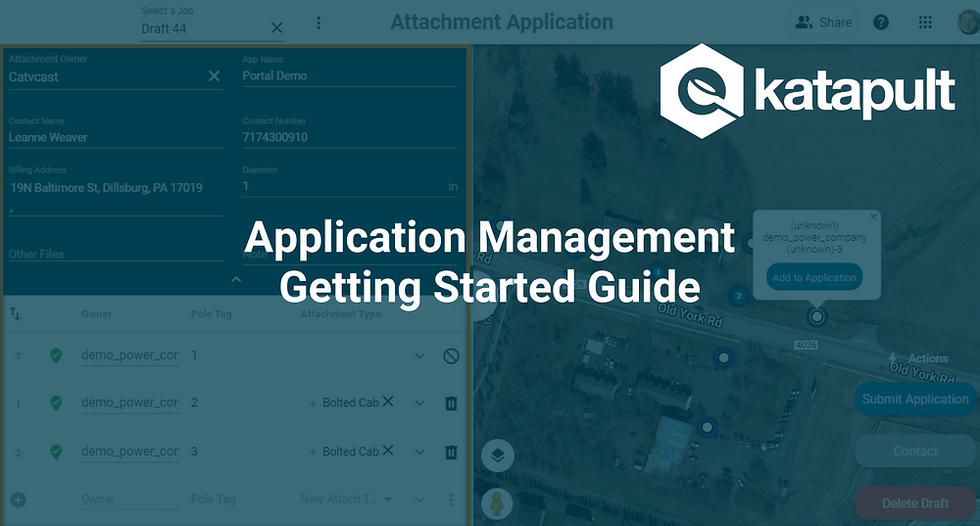980x526 pixels.
Task: Click the sort order arrows icon
Action: [x=16, y=313]
